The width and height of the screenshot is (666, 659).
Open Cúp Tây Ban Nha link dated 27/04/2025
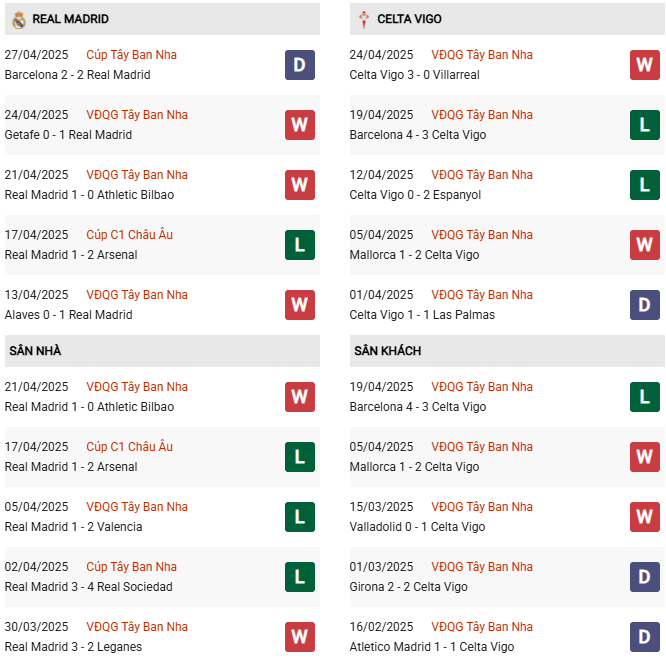coord(131,55)
